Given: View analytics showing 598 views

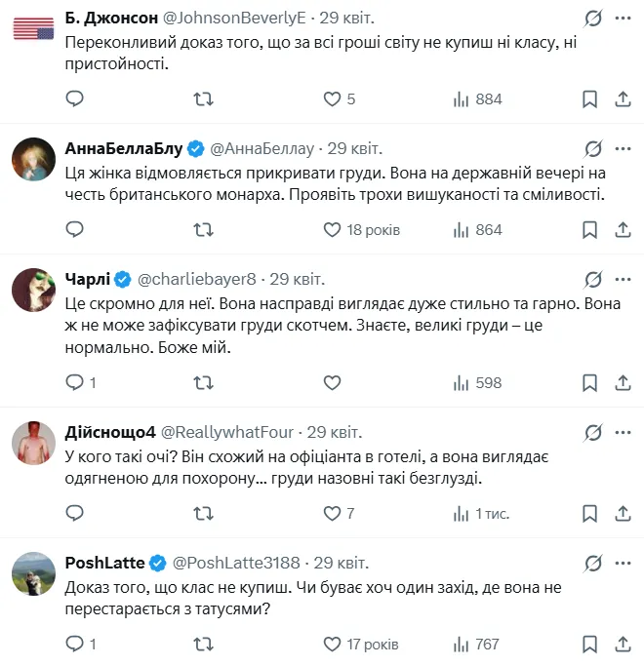Looking at the screenshot, I should click(x=478, y=382).
